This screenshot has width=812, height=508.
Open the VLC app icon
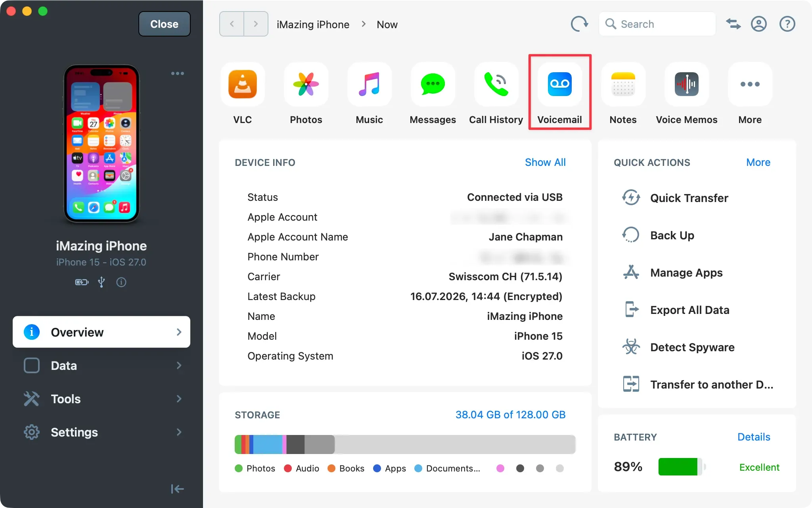click(243, 84)
